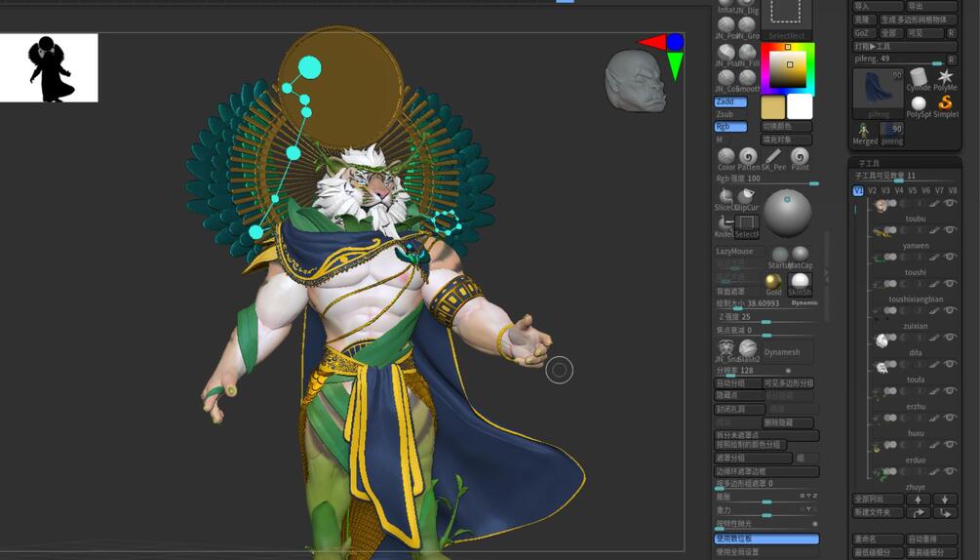Switch to visibility set V4

pos(899,190)
